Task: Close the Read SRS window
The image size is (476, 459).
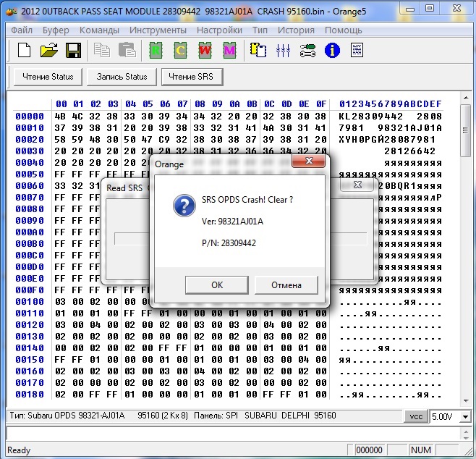Action: coord(357,185)
